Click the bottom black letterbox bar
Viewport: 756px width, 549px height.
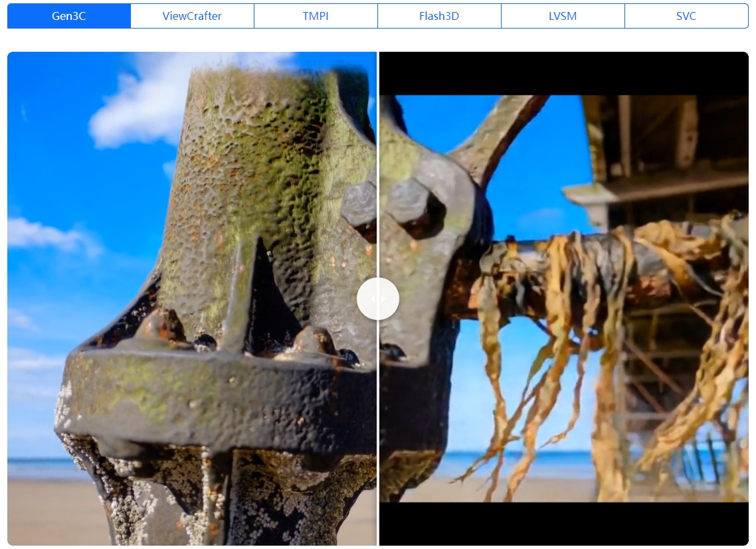(563, 524)
